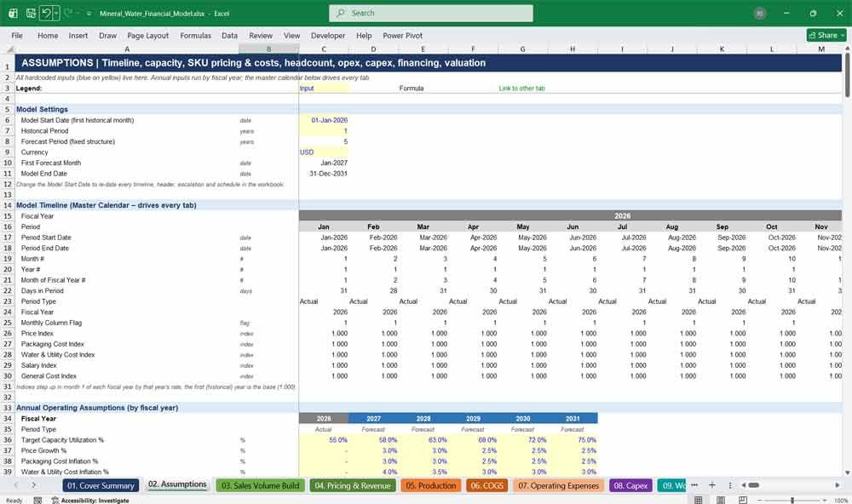This screenshot has width=852, height=504.
Task: Click the Jan-2027 First Forecast Month cell
Action: (324, 163)
